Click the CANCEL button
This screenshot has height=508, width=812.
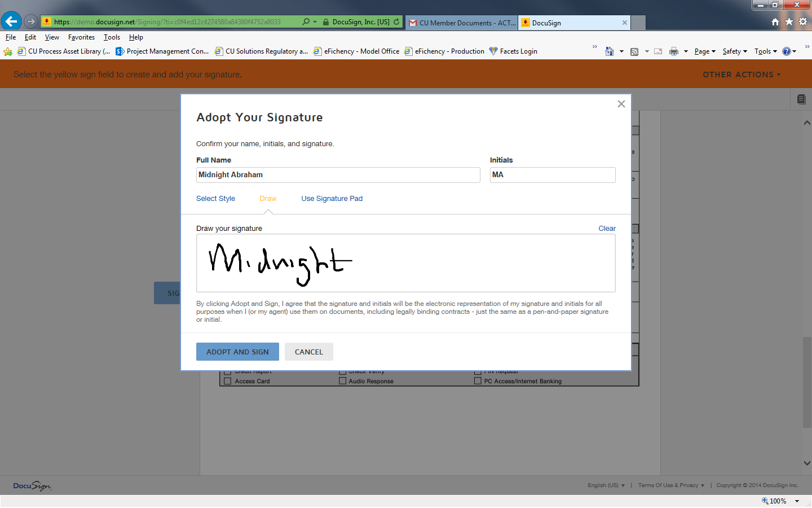click(309, 352)
